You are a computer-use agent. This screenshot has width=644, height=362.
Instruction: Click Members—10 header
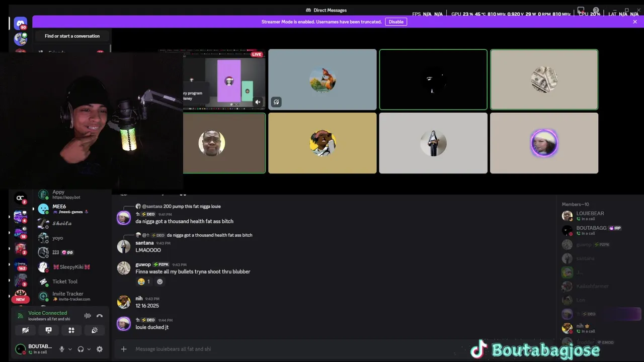click(575, 204)
